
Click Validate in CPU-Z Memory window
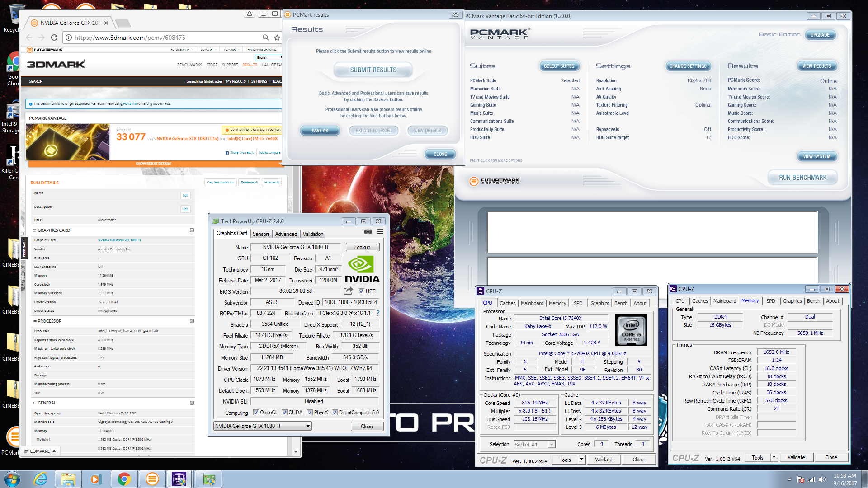(796, 457)
